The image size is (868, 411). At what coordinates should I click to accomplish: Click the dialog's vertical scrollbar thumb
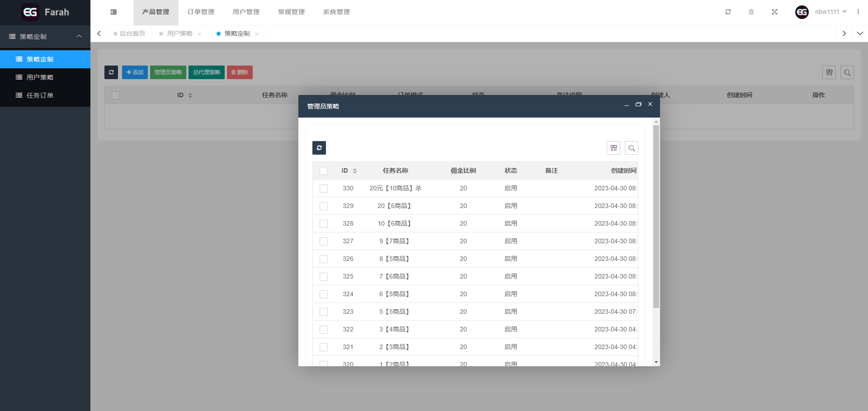[x=656, y=217]
